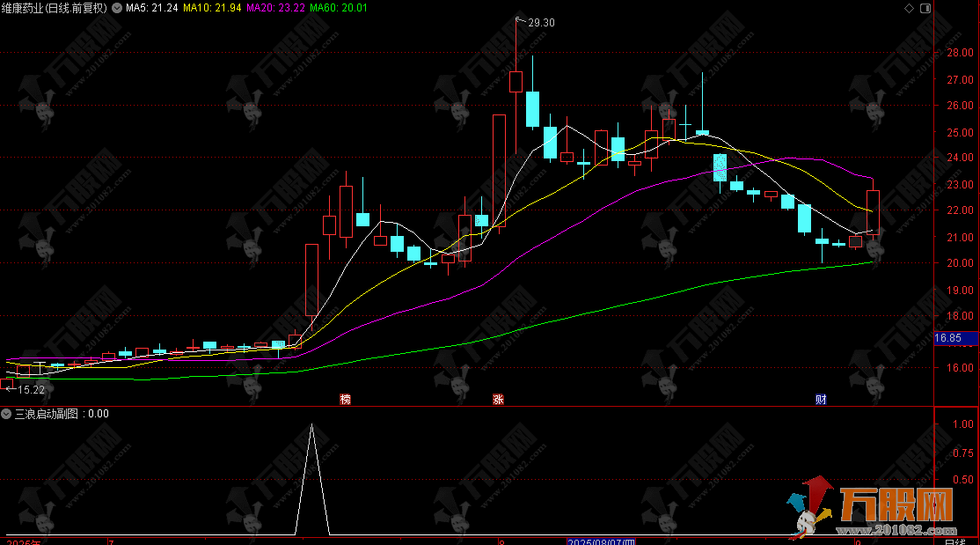Expand the dropdown beside 维康药业 chart title
The height and width of the screenshot is (545, 980).
coord(117,8)
